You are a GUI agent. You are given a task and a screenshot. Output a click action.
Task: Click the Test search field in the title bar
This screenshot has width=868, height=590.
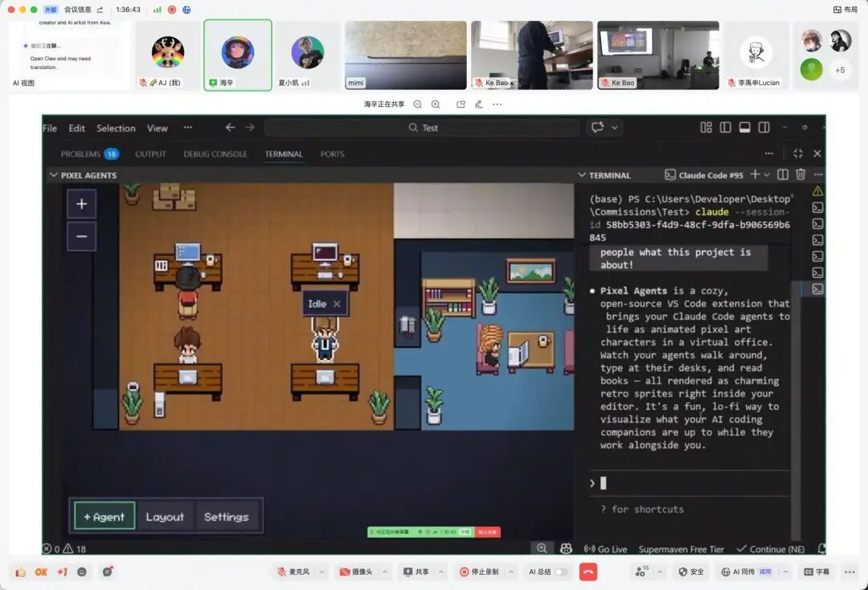tap(422, 128)
